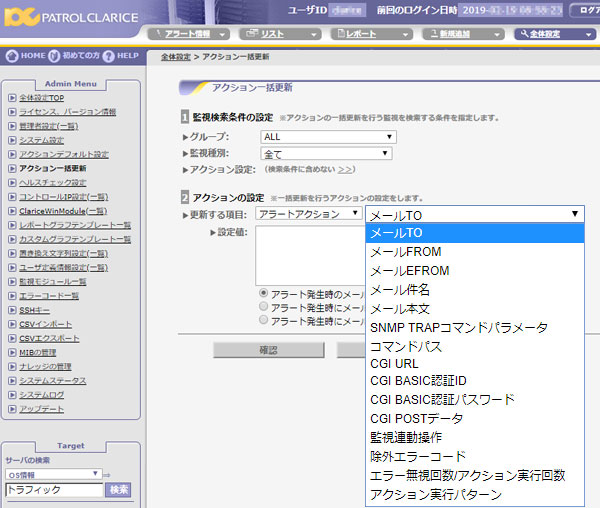Choose CGI URL from the open list

point(475,363)
